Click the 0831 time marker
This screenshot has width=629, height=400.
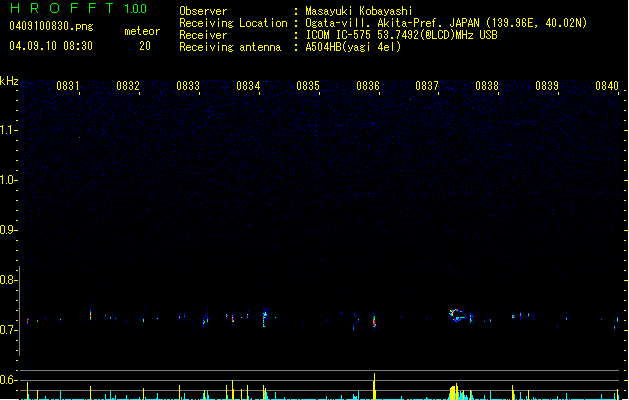(68, 86)
